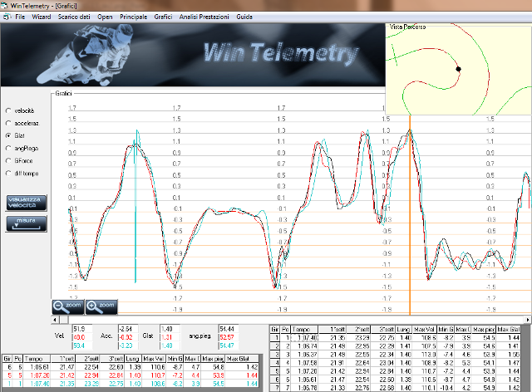The height and width of the screenshot is (392, 532).
Task: Click the zoom in magnifier button
Action: (101, 306)
